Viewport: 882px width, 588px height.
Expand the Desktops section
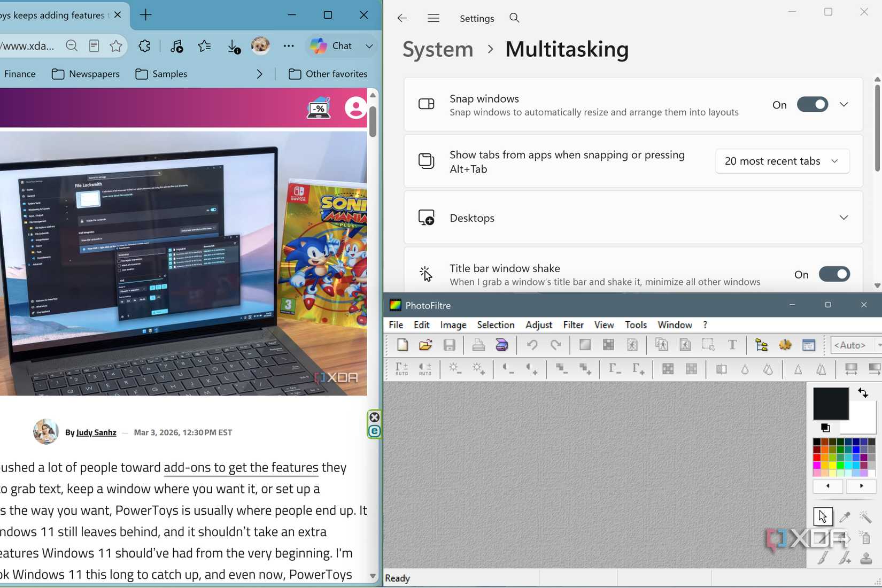(633, 218)
